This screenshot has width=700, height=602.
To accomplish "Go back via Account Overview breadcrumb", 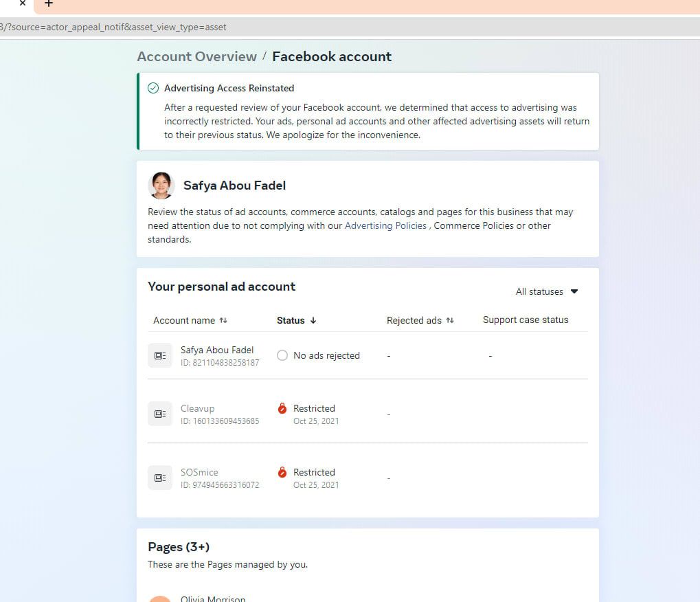I will [x=196, y=56].
